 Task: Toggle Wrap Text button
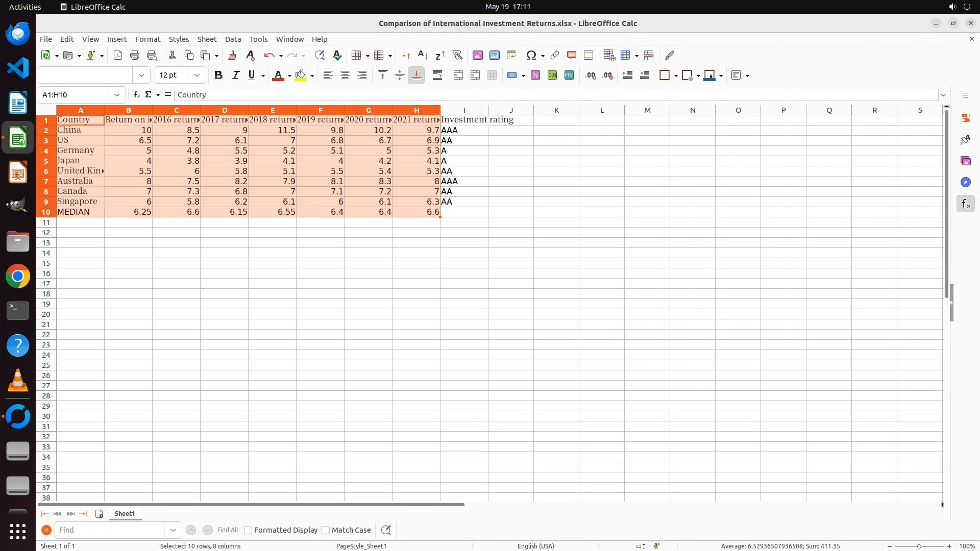coord(437,76)
